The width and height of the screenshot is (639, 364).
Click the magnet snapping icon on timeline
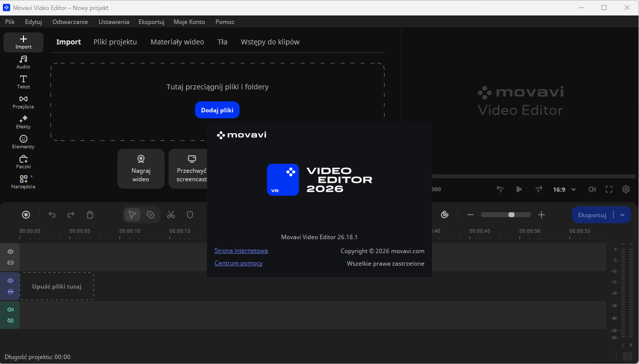(x=444, y=215)
